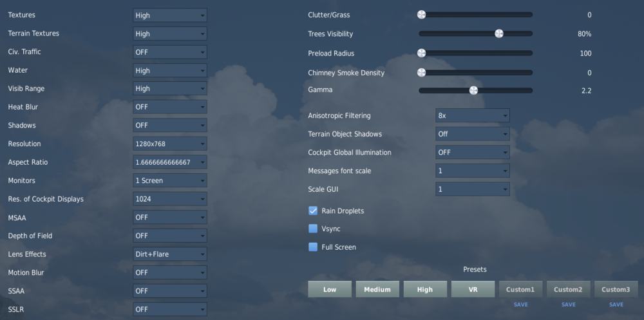The width and height of the screenshot is (644, 320).
Task: Click the Rain Droplets label text
Action: [x=343, y=211]
